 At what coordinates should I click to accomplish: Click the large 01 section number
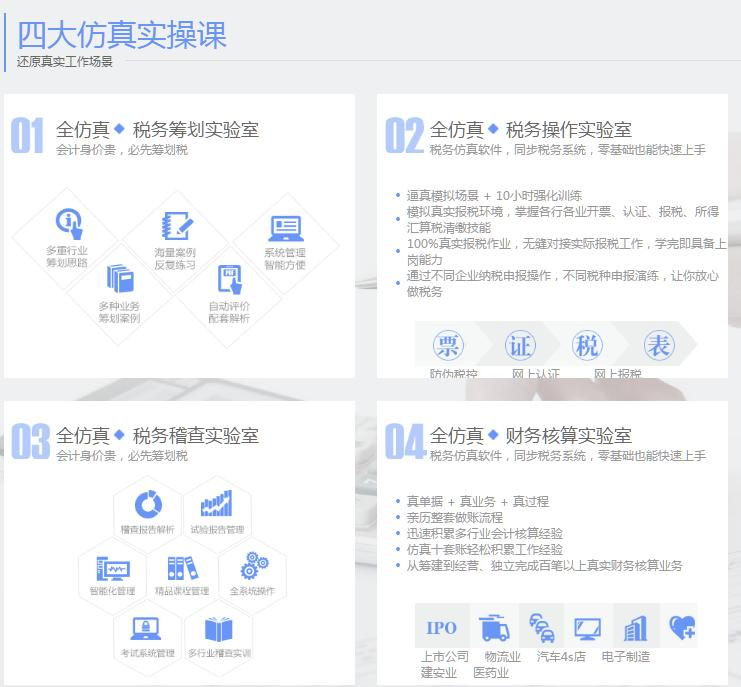27,135
